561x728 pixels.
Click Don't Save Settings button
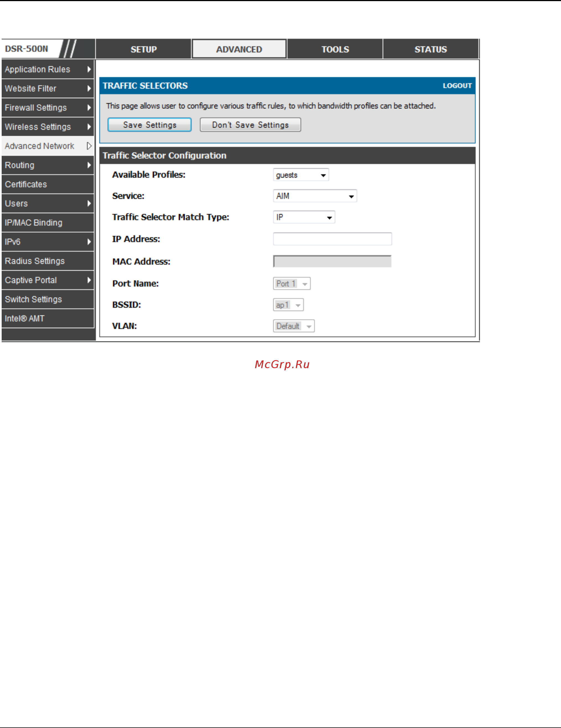tap(250, 125)
